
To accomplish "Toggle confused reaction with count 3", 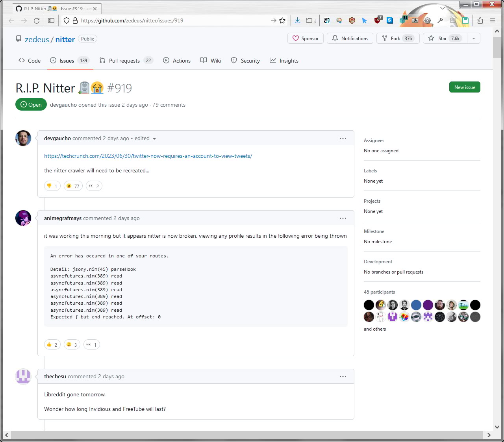I will (72, 344).
